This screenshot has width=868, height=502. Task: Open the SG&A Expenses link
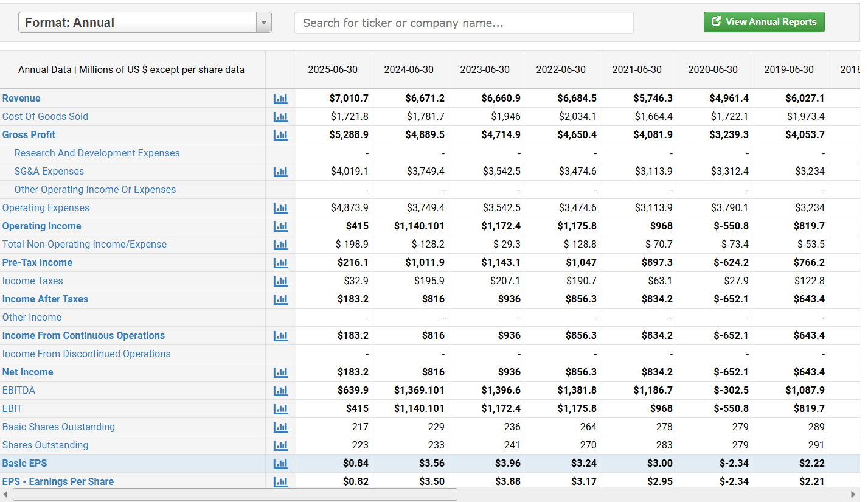pyautogui.click(x=49, y=171)
